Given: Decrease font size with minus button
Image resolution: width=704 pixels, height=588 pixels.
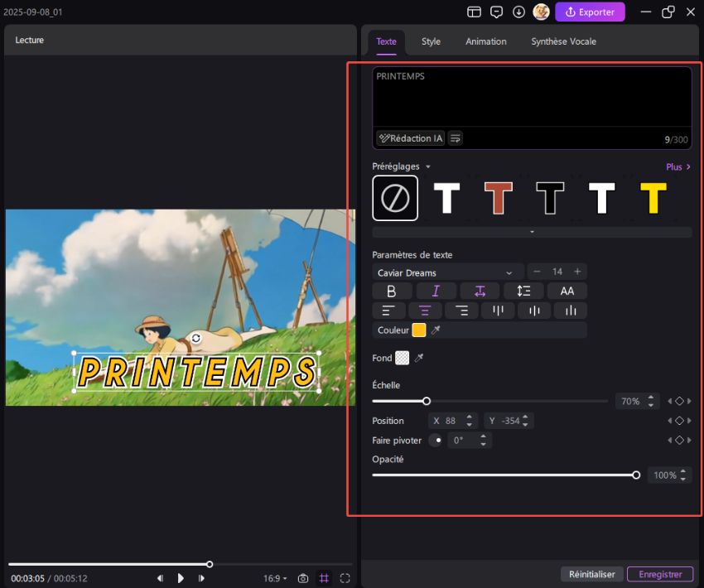Looking at the screenshot, I should 537,272.
